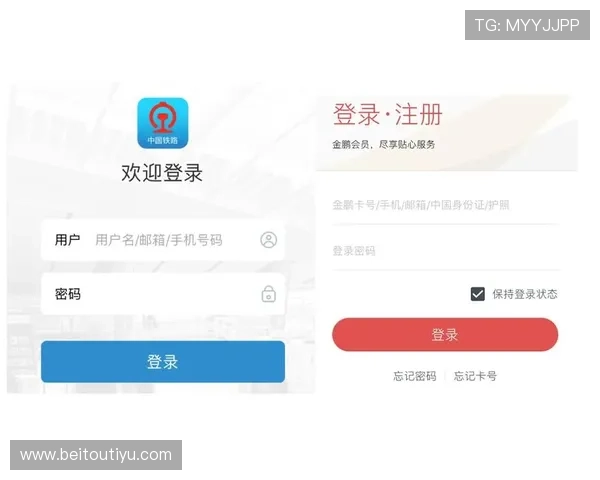Click the 登录·注册 heading
This screenshot has height=480, width=600.
tap(388, 114)
